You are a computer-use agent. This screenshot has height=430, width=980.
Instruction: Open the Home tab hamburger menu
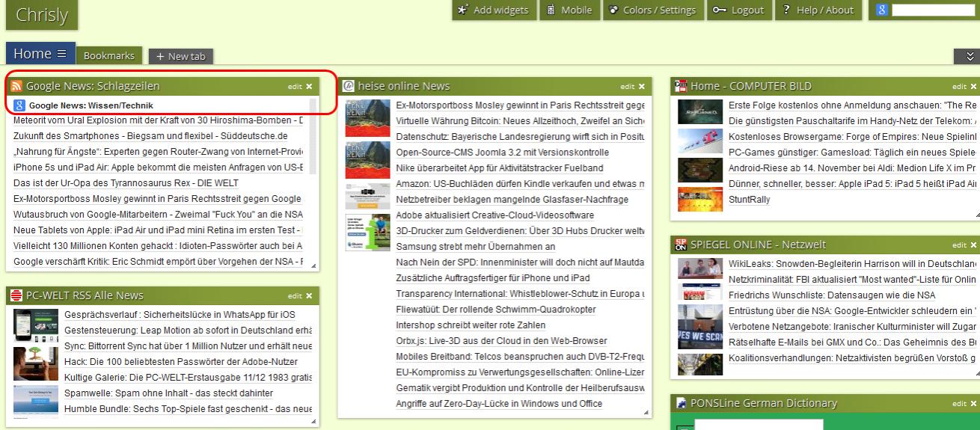click(62, 54)
